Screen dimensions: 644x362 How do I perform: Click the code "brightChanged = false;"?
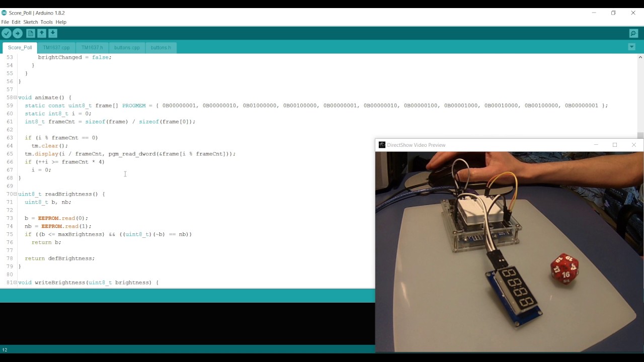click(75, 57)
